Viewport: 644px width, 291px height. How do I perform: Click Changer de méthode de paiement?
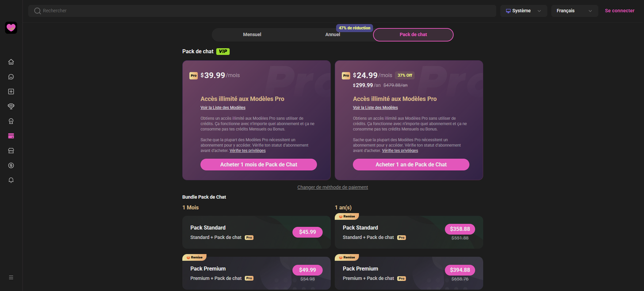click(333, 187)
